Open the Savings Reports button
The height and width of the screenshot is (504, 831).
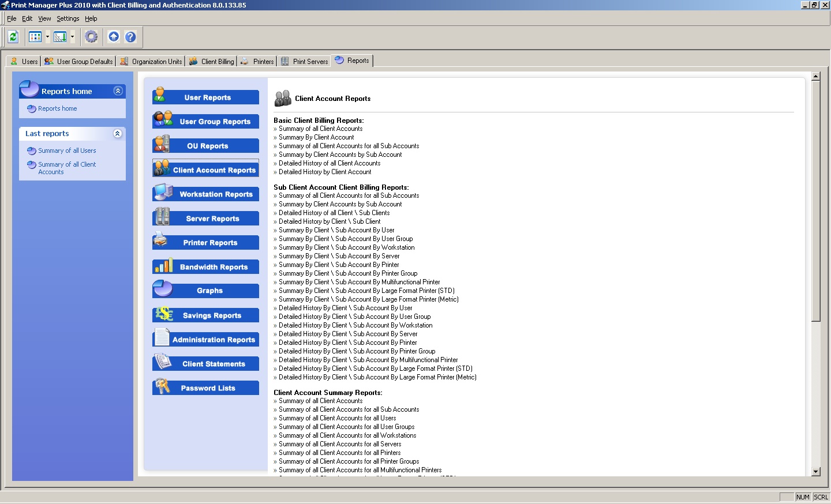pyautogui.click(x=206, y=315)
